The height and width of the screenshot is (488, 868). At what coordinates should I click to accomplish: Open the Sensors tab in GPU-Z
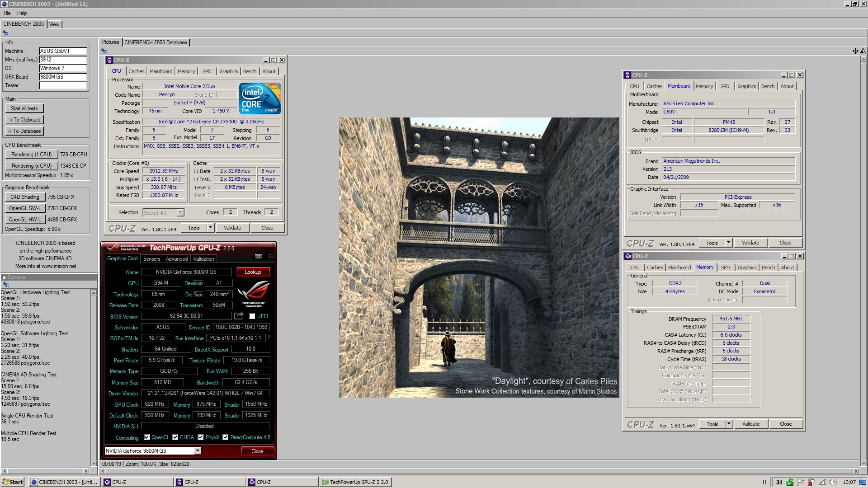pos(151,259)
